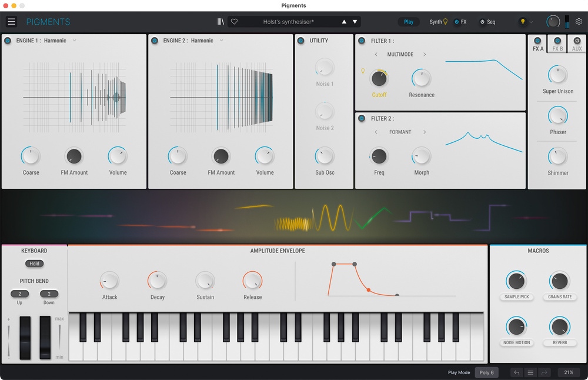Open the settings gear icon

579,21
